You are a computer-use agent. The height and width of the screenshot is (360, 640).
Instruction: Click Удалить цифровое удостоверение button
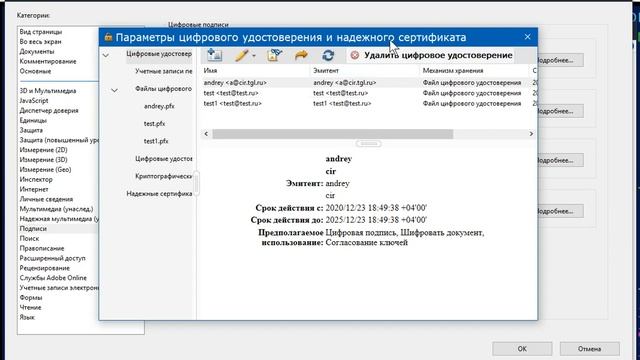point(431,55)
